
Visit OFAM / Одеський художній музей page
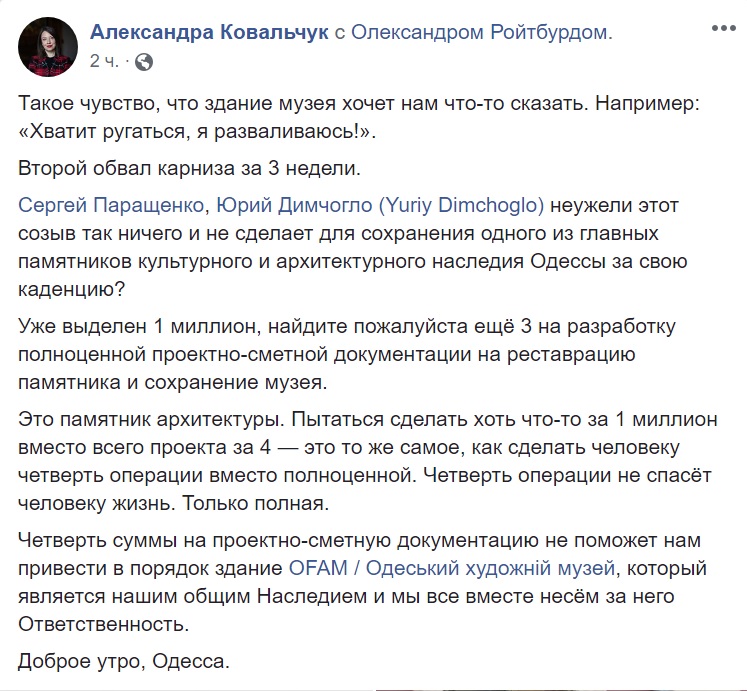point(452,569)
